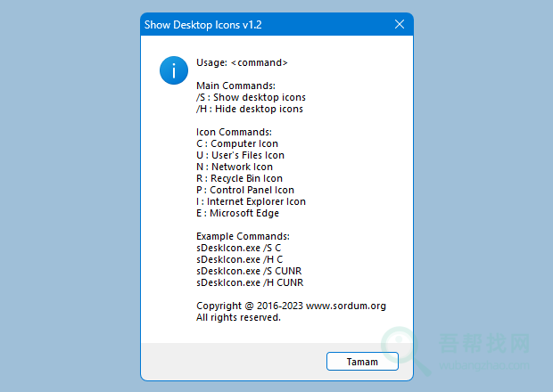Click the P : Control Panel Icon entry
This screenshot has width=553, height=392.
pyautogui.click(x=245, y=190)
